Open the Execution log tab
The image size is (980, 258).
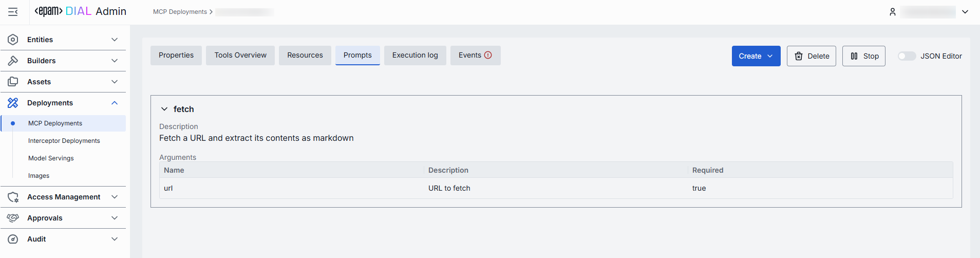coord(415,55)
